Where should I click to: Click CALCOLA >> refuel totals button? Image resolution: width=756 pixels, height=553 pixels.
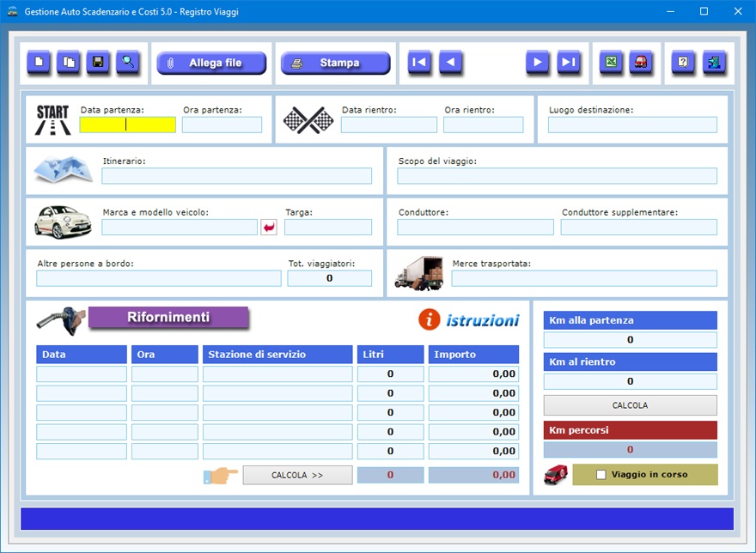(x=297, y=475)
